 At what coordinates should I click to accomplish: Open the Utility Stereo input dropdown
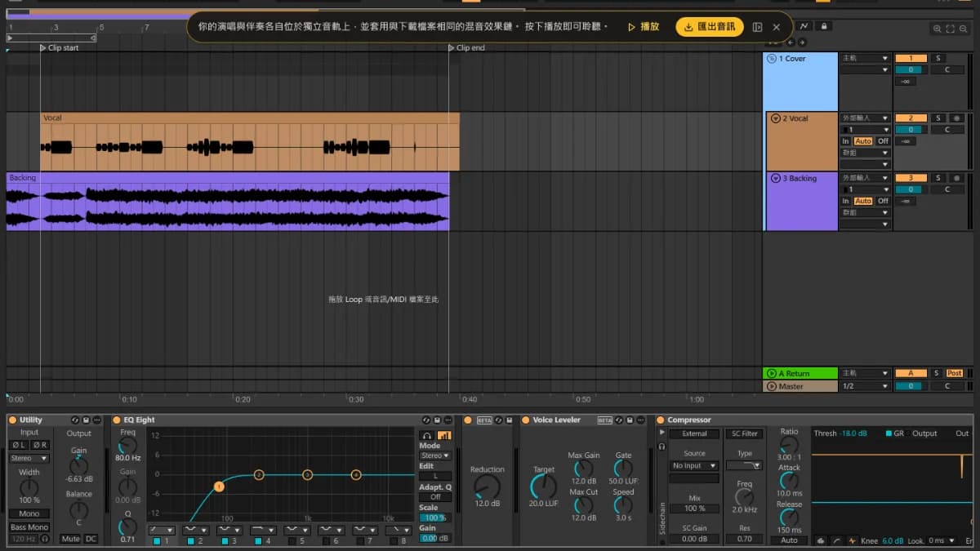[29, 459]
